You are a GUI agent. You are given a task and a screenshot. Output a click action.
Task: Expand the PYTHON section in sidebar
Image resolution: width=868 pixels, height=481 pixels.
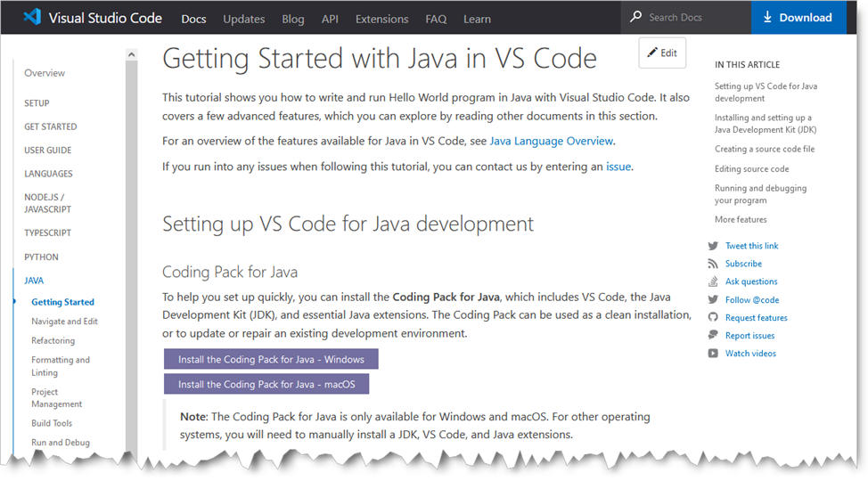41,257
